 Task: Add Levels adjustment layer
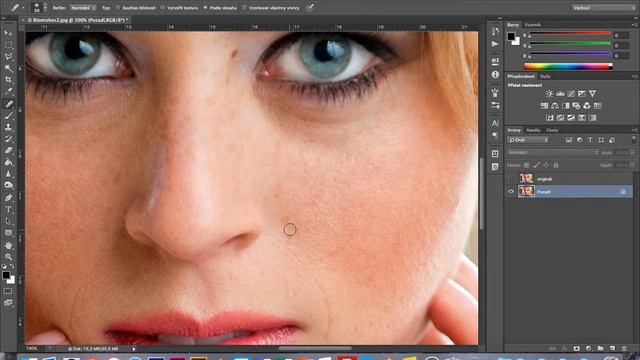[x=560, y=94]
